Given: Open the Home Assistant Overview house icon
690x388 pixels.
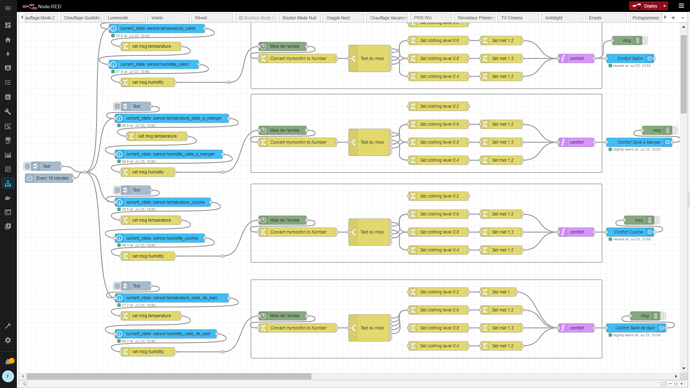Looking at the screenshot, I should point(8,40).
